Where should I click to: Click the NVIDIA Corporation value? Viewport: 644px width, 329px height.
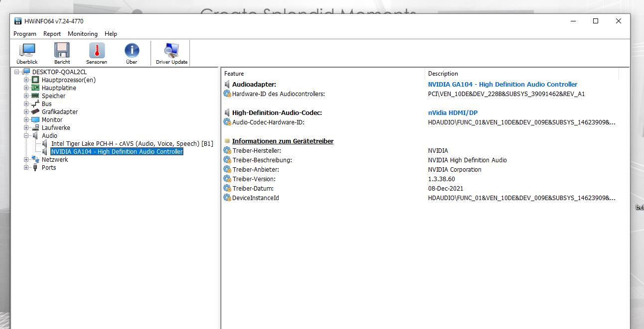(455, 170)
